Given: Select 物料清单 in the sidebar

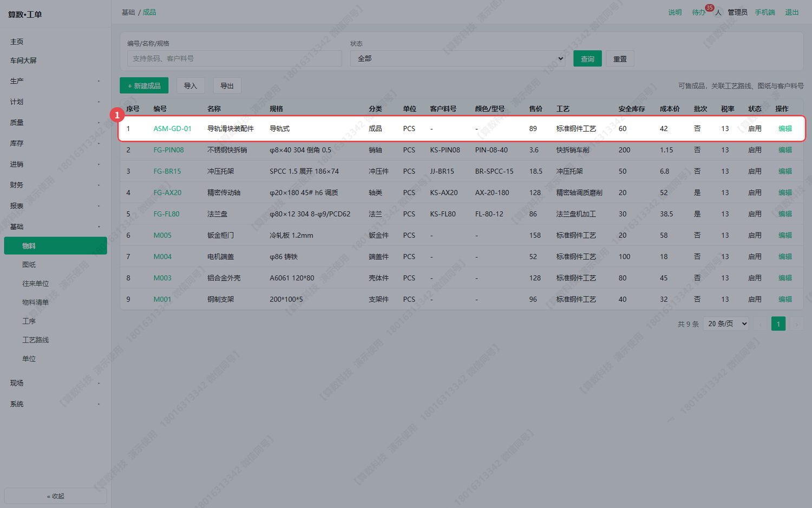Looking at the screenshot, I should point(36,302).
